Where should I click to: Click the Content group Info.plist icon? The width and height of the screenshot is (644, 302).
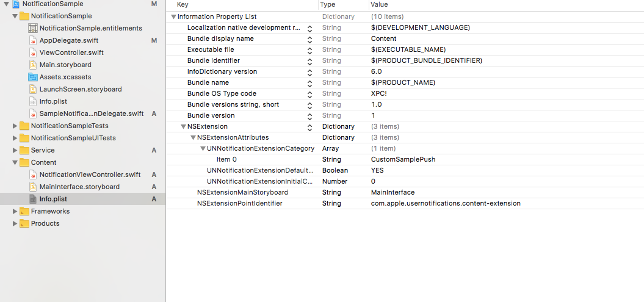pyautogui.click(x=33, y=199)
